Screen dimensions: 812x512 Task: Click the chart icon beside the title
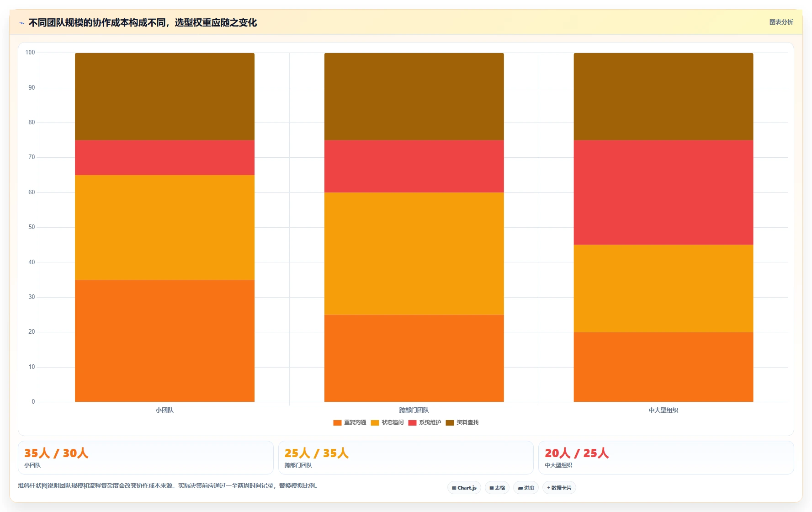(21, 23)
